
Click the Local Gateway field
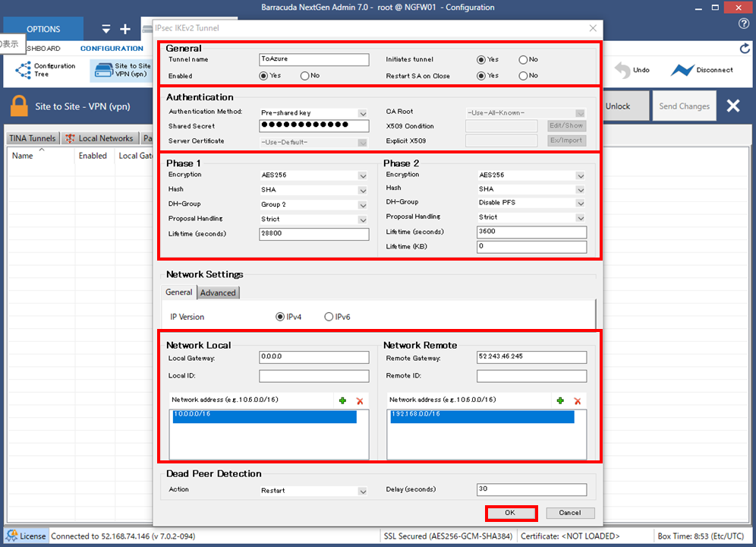[x=314, y=357]
